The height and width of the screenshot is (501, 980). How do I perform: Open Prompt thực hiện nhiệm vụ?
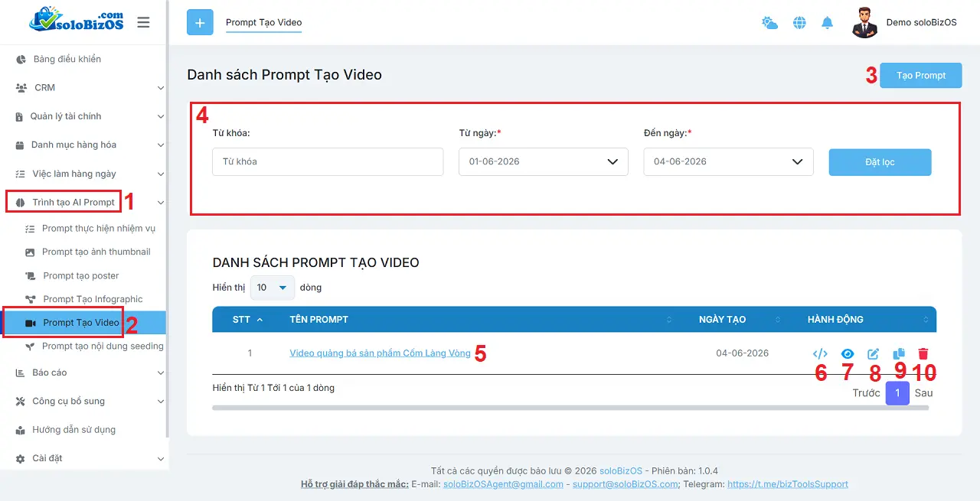pos(99,229)
